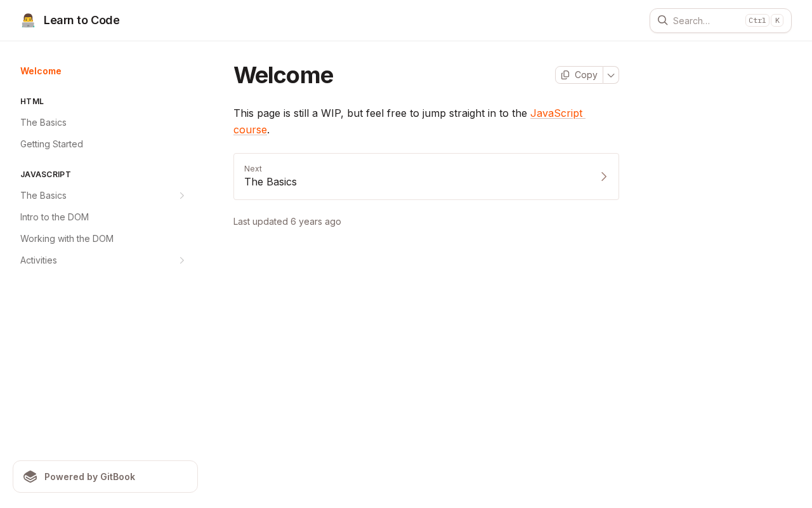
Task: Click the Learn to Code title
Action: click(81, 20)
